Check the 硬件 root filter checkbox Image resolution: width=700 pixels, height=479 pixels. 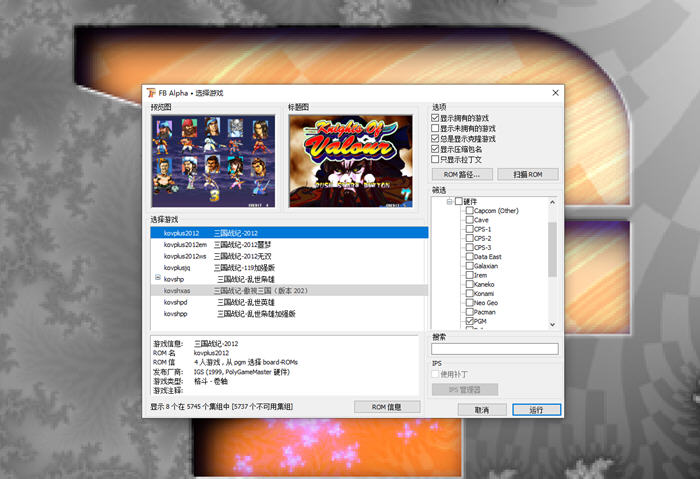(x=459, y=201)
